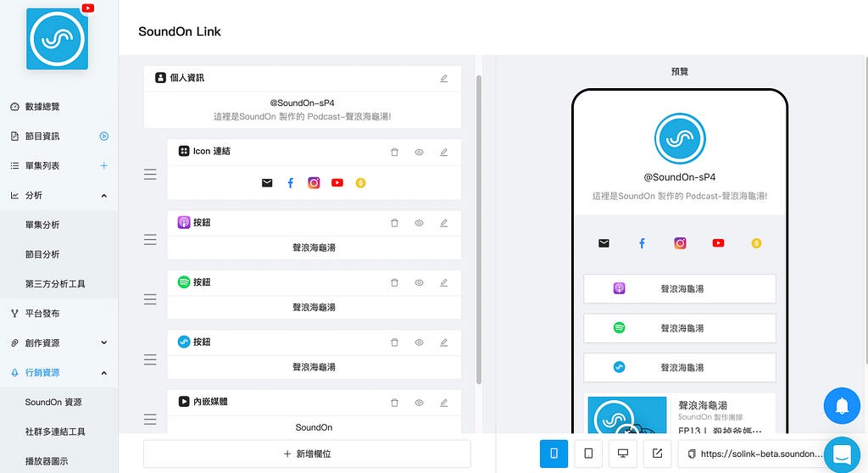Delete the Spotify 按鈕 block
Viewport: 868px width, 473px height.
[x=395, y=282]
